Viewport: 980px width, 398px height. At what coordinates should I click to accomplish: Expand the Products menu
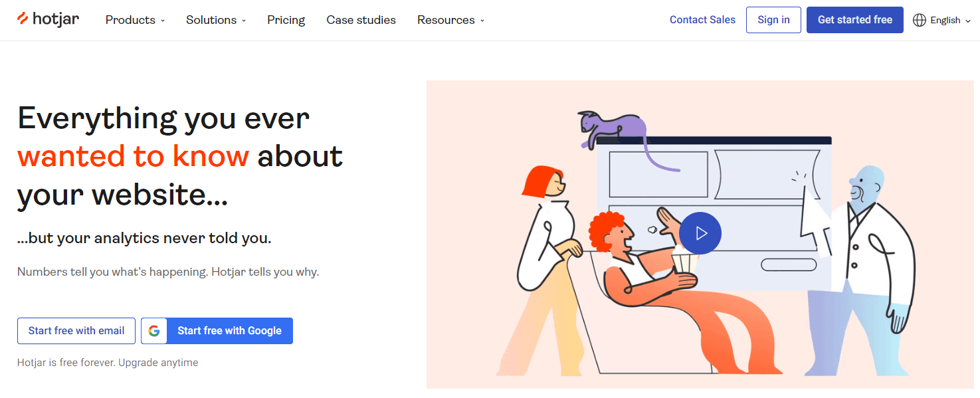135,20
